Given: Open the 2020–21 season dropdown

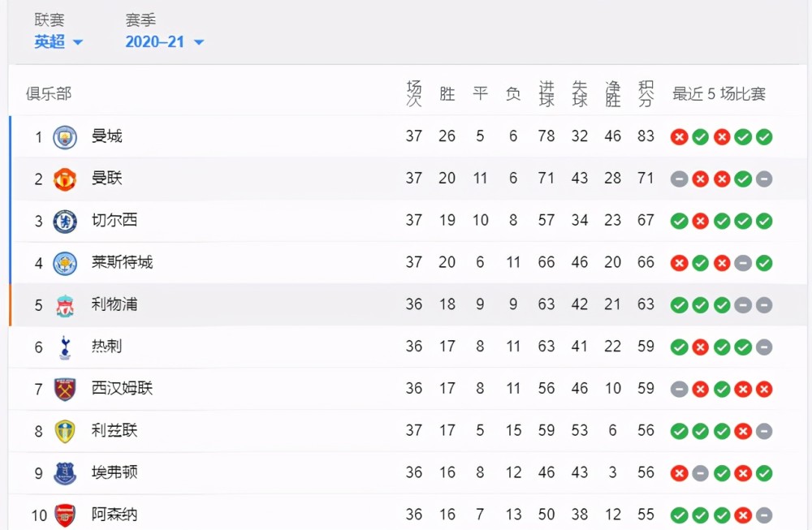Looking at the screenshot, I should pos(165,42).
